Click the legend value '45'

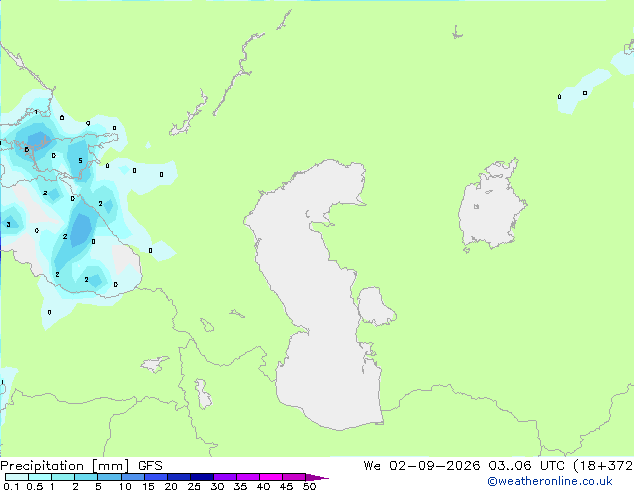(x=286, y=486)
